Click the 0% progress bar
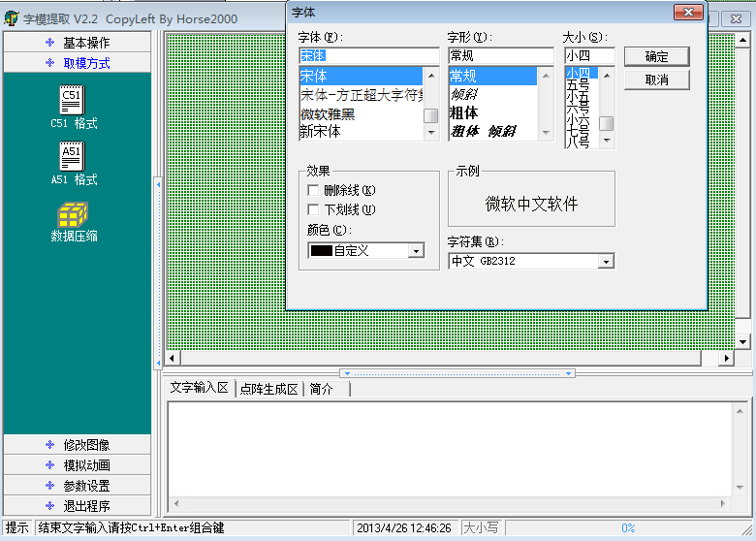Image resolution: width=756 pixels, height=541 pixels. point(627,528)
